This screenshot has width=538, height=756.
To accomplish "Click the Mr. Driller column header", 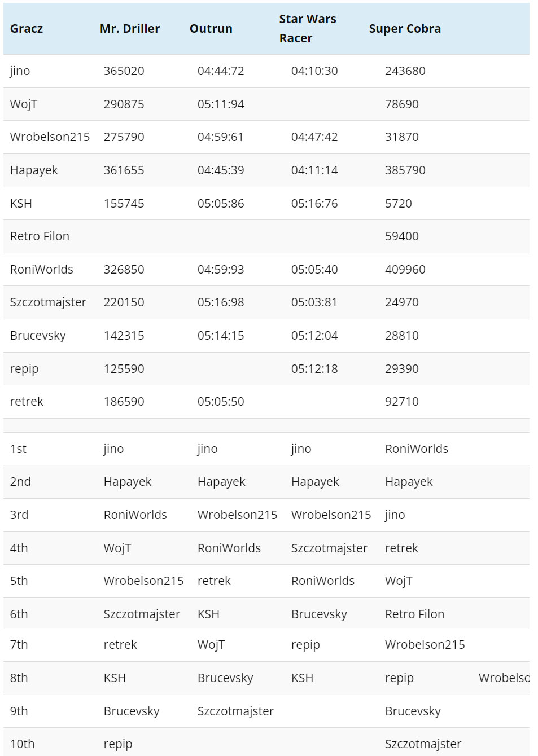I will [130, 29].
